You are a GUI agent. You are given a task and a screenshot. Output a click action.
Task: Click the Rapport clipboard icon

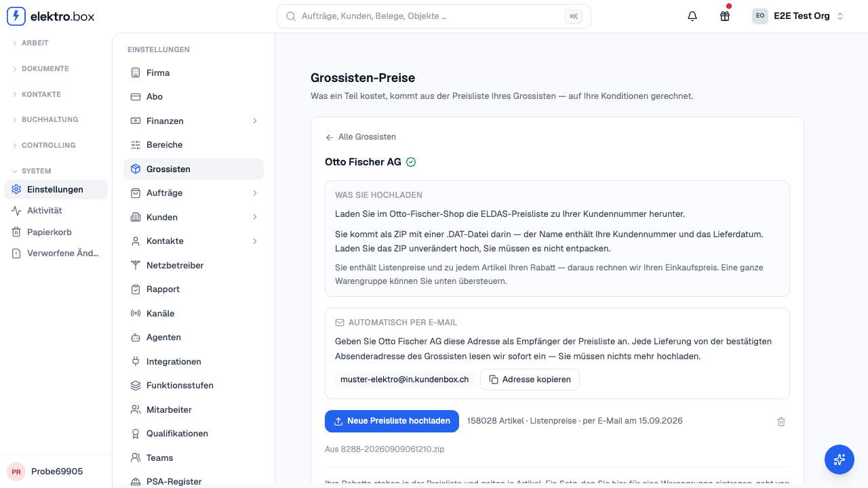pyautogui.click(x=135, y=289)
